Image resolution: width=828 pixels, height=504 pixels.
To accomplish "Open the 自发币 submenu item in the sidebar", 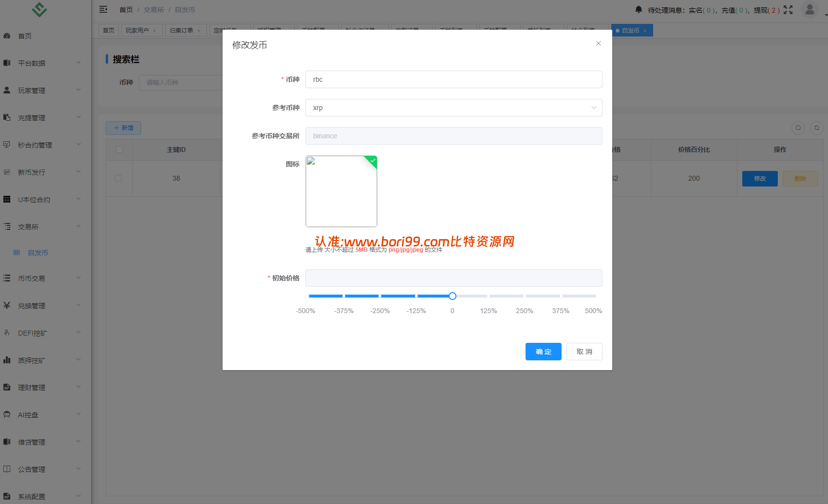I will [38, 253].
